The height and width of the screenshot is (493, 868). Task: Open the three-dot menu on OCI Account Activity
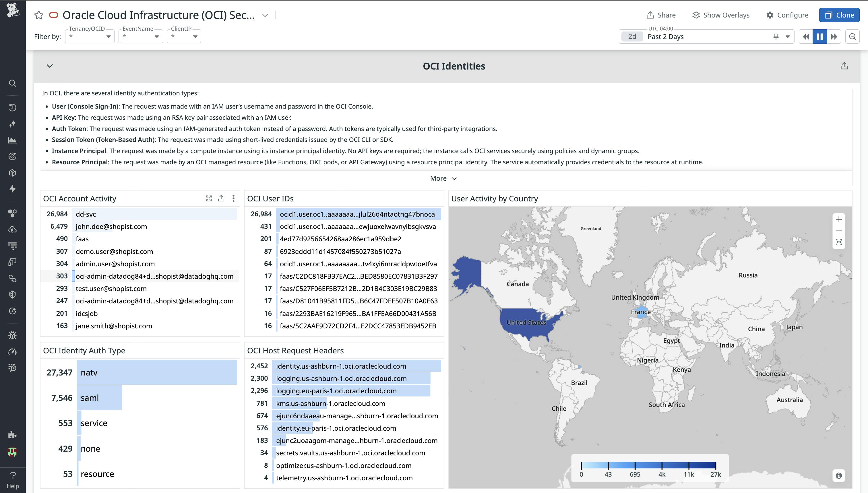[x=233, y=199]
